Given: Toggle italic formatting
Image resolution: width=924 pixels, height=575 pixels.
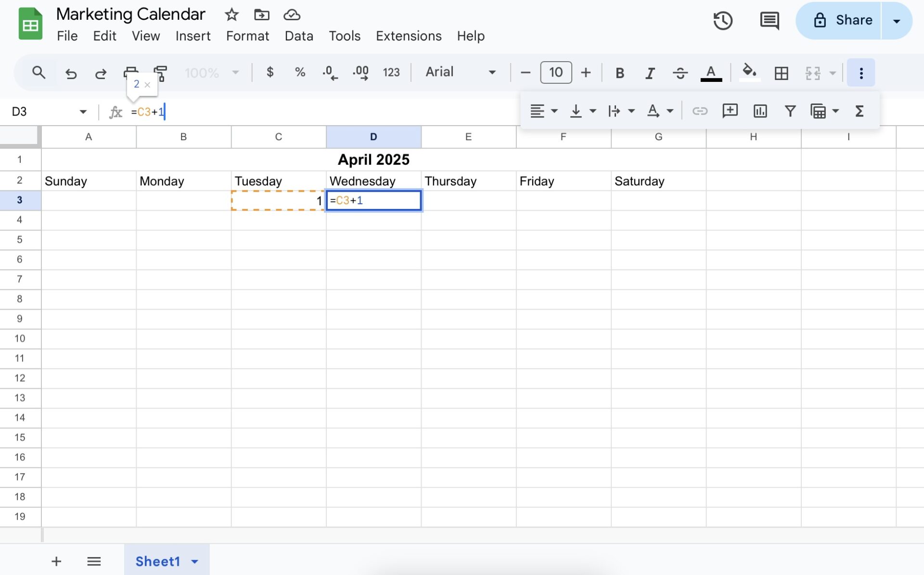Looking at the screenshot, I should point(650,73).
